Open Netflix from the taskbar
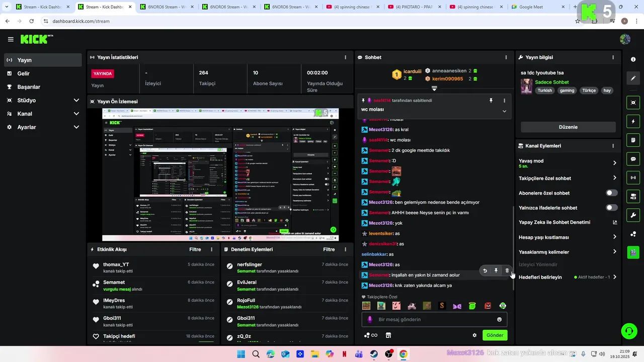The width and height of the screenshot is (644, 362). click(344, 354)
